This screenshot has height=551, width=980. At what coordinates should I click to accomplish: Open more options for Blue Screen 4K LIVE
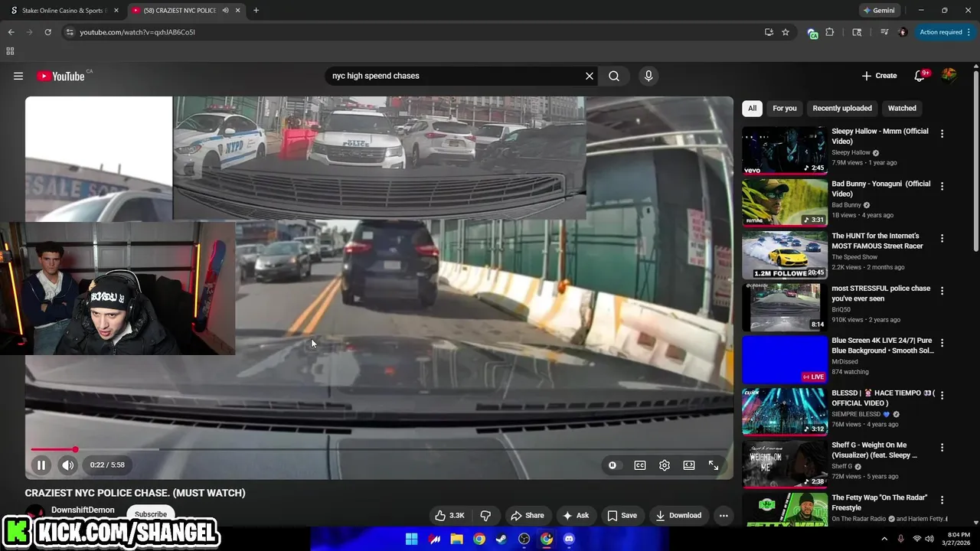(942, 343)
